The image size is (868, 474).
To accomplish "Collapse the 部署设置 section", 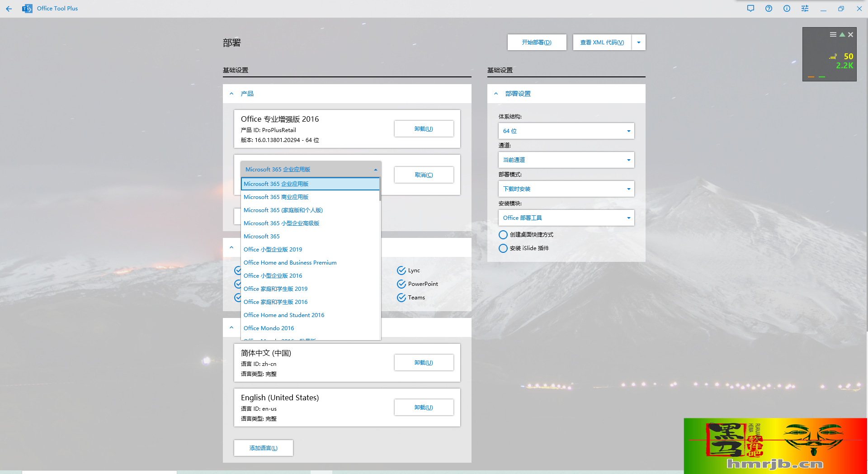I will (496, 94).
